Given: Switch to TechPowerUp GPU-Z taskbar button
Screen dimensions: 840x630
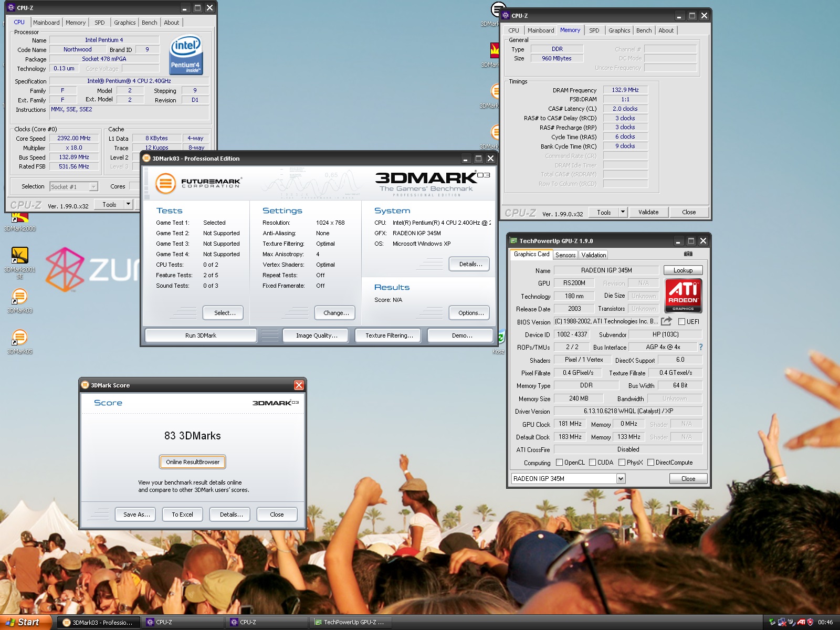Looking at the screenshot, I should click(x=351, y=622).
